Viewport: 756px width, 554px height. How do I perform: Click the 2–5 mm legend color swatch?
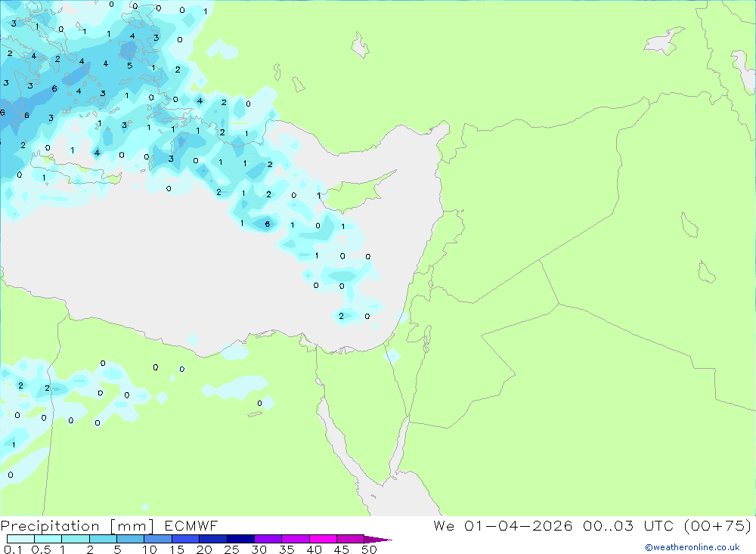point(103,539)
